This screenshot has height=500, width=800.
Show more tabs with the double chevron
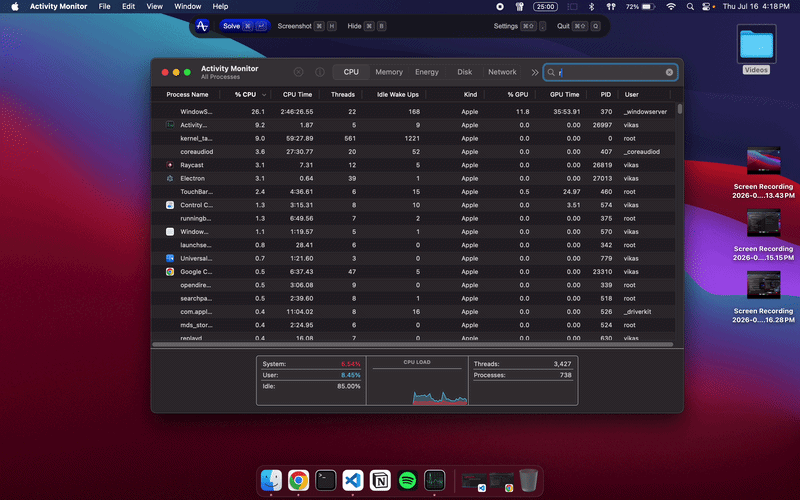point(535,72)
